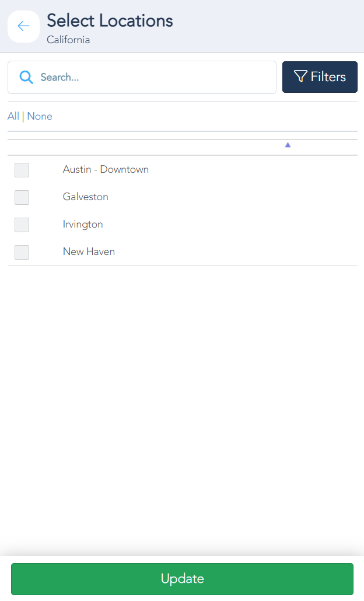This screenshot has height=601, width=364.
Task: Check the Austin - Downtown checkbox
Action: click(22, 170)
